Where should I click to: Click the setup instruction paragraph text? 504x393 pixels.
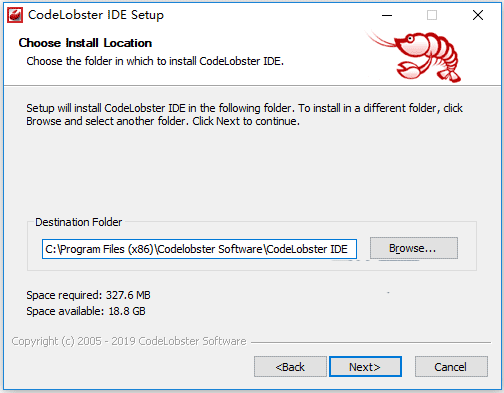244,115
